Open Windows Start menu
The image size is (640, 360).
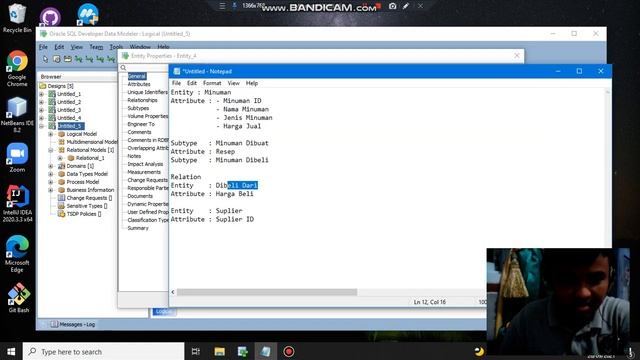click(x=11, y=351)
